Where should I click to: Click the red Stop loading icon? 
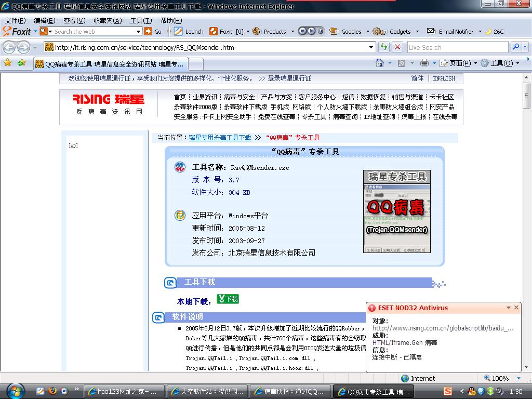(397, 47)
